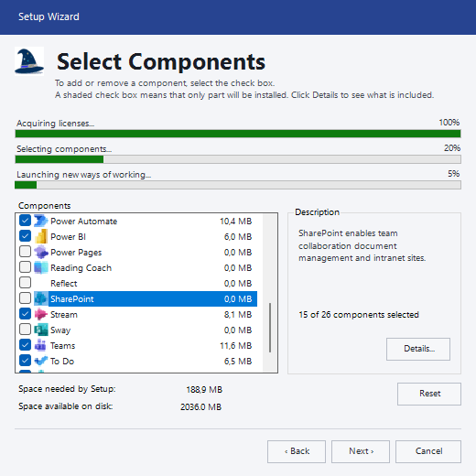
Task: Proceed with the Next button
Action: click(x=361, y=451)
